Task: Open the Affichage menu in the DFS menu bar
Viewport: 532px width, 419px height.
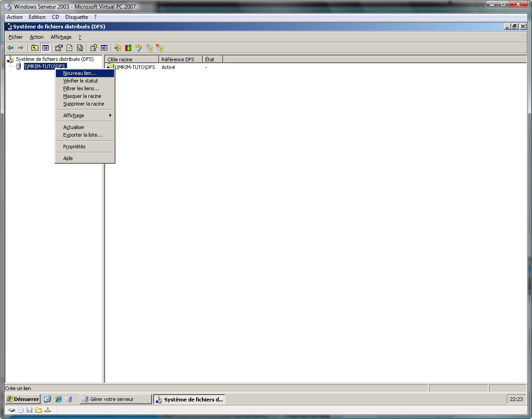Action: (x=61, y=37)
